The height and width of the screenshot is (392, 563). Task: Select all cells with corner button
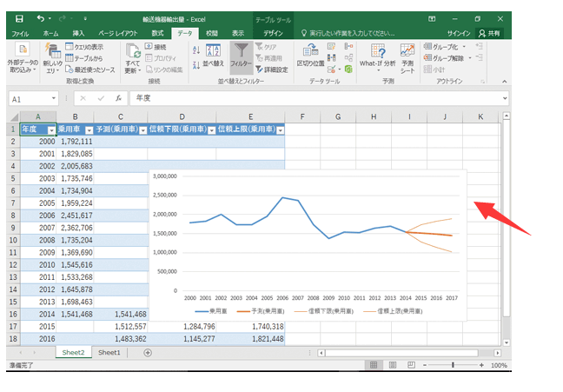pyautogui.click(x=14, y=116)
